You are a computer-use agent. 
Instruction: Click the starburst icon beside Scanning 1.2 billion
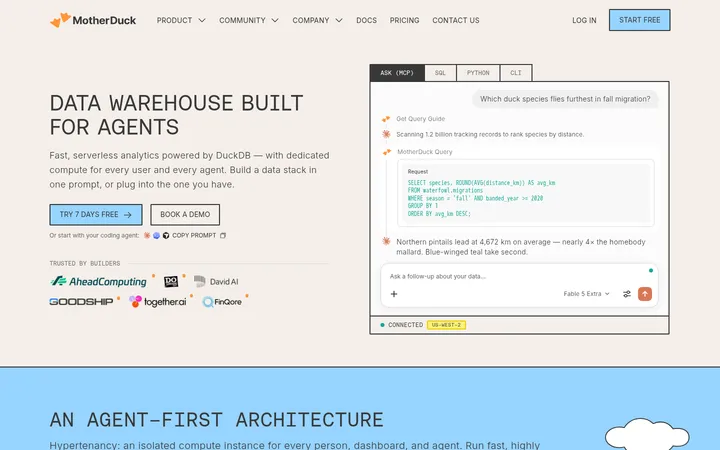tap(386, 134)
